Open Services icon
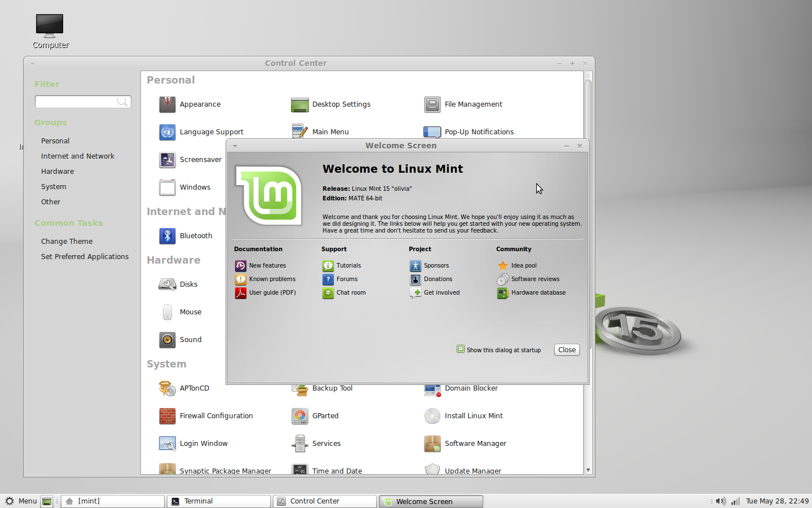This screenshot has width=812, height=508. 300,444
